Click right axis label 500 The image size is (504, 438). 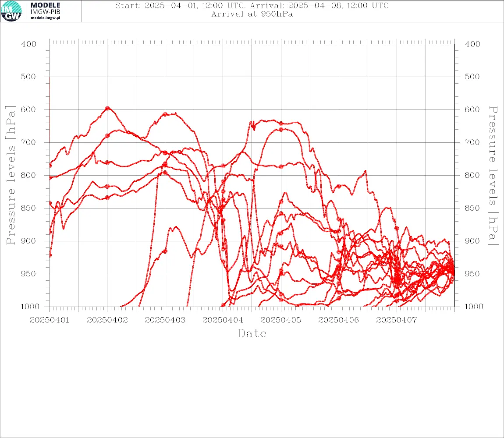tap(472, 77)
